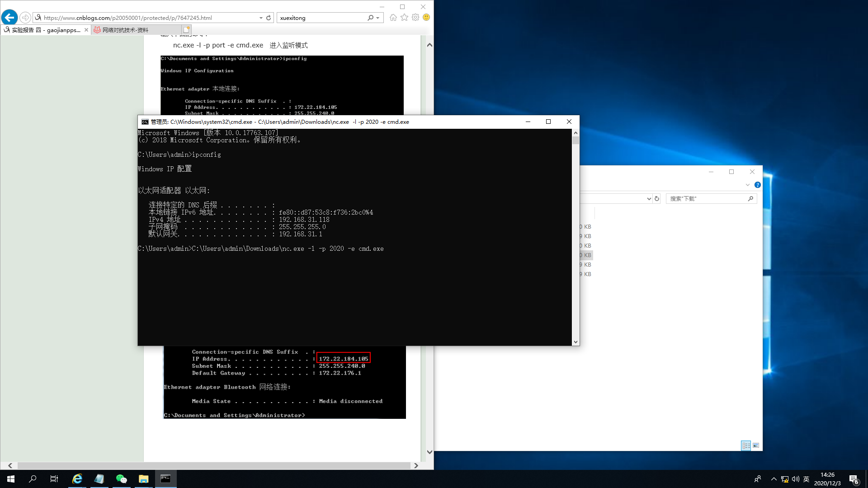Toggle Explorer large icons view button

[756, 446]
